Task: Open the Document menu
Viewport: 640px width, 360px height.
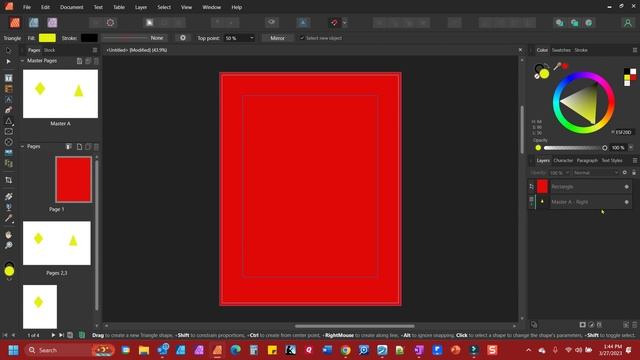Action: click(x=71, y=7)
